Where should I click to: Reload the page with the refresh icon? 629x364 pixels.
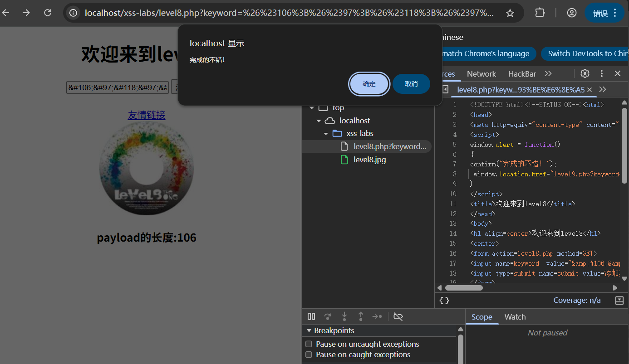tap(48, 13)
